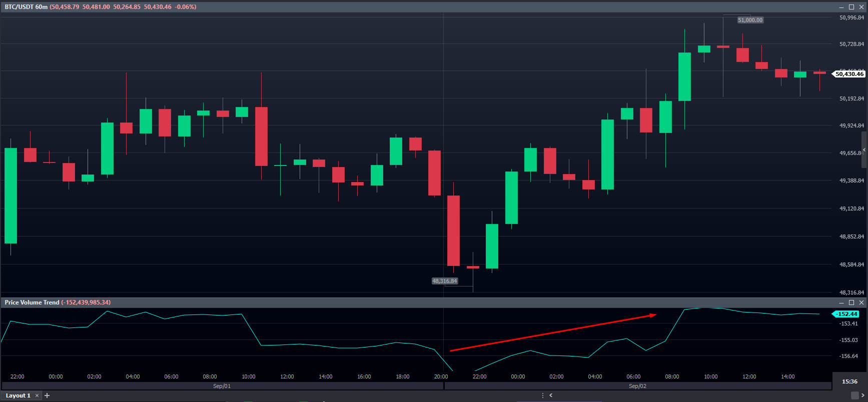Viewport: 868px width, 402px height.
Task: Minimize the BTC/USDT chart panel
Action: pos(841,7)
